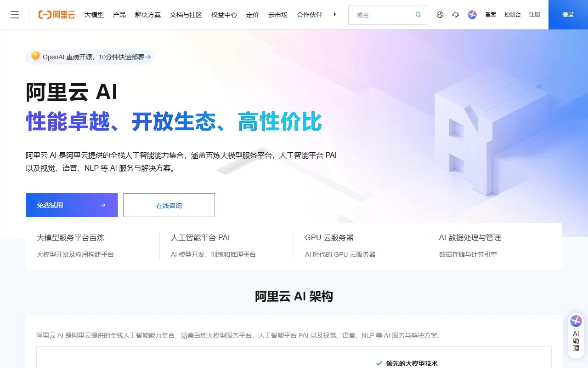Click the Alibaba Cloud (阿里云) logo
The image size is (588, 368).
coord(56,14)
